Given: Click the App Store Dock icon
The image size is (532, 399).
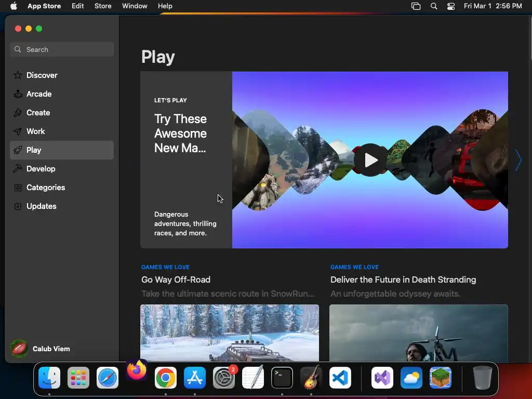Looking at the screenshot, I should pos(195,377).
